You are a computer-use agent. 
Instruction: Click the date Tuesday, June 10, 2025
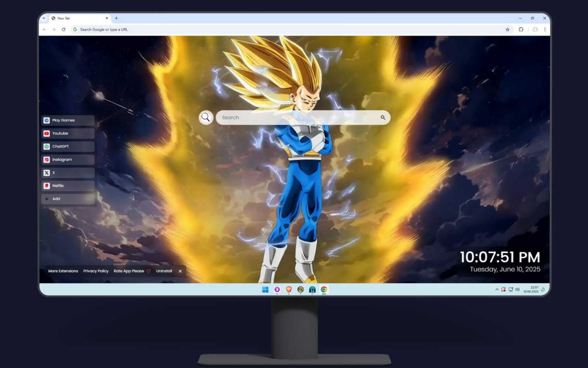(x=505, y=269)
